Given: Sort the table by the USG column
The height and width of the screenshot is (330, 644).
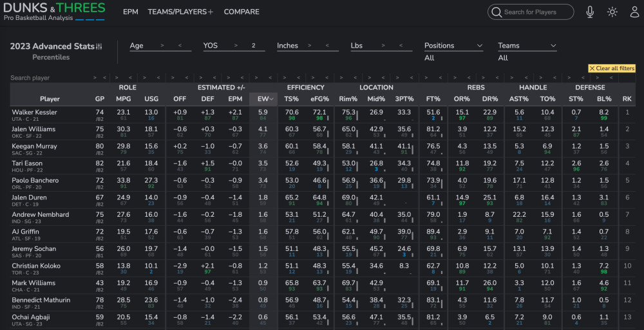Looking at the screenshot, I should [x=151, y=99].
